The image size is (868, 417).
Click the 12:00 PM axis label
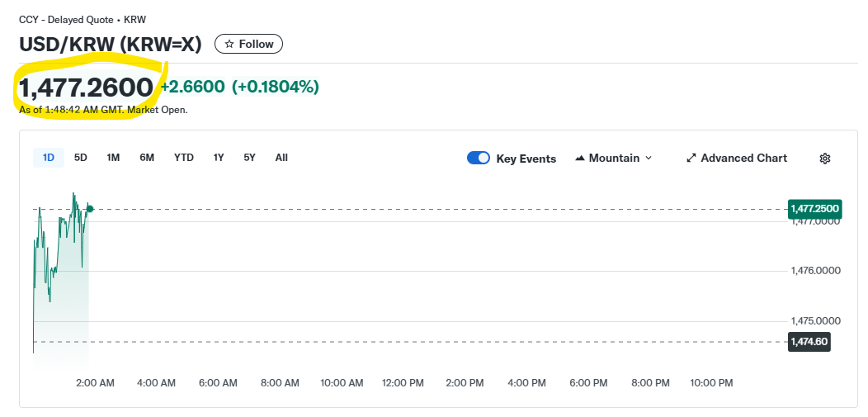[403, 383]
